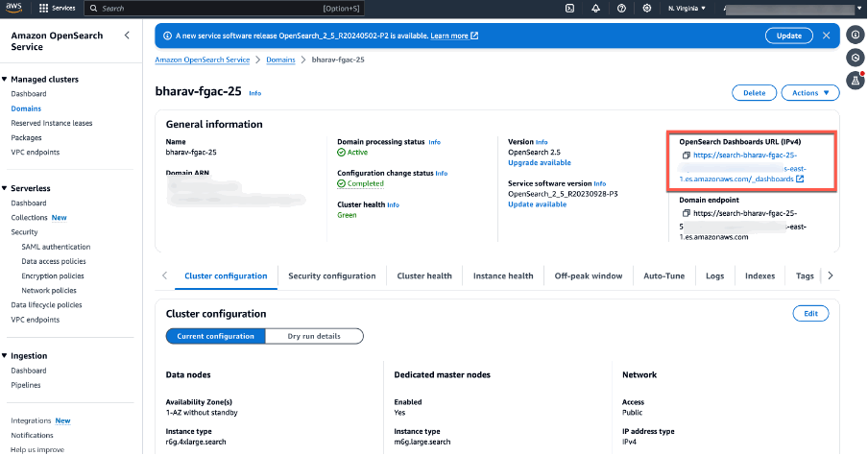
Task: Open Packages in the sidebar
Action: [26, 138]
